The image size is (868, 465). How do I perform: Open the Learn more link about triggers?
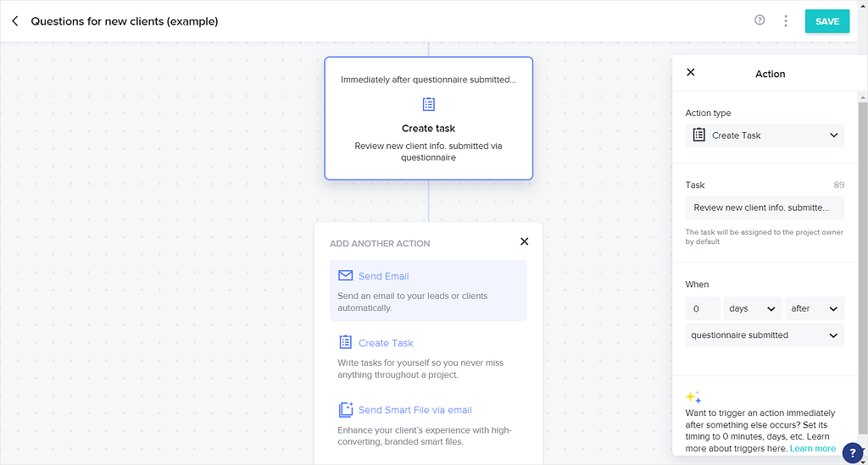pos(813,448)
